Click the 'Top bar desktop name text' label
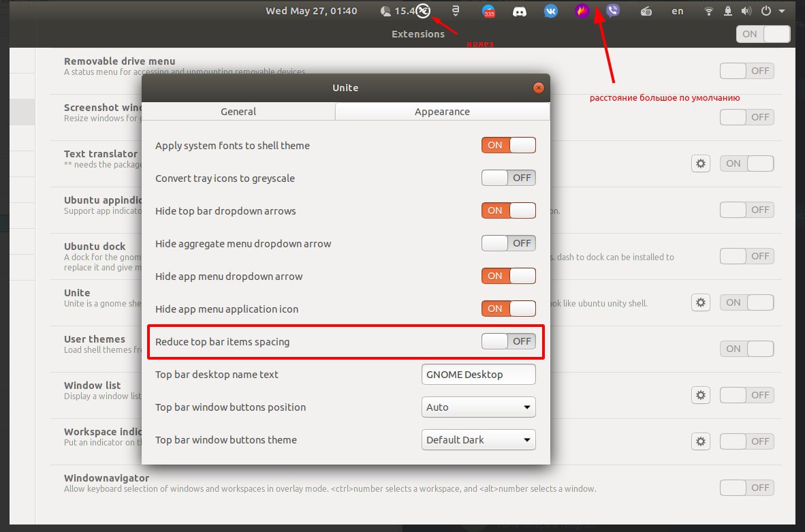 (217, 375)
